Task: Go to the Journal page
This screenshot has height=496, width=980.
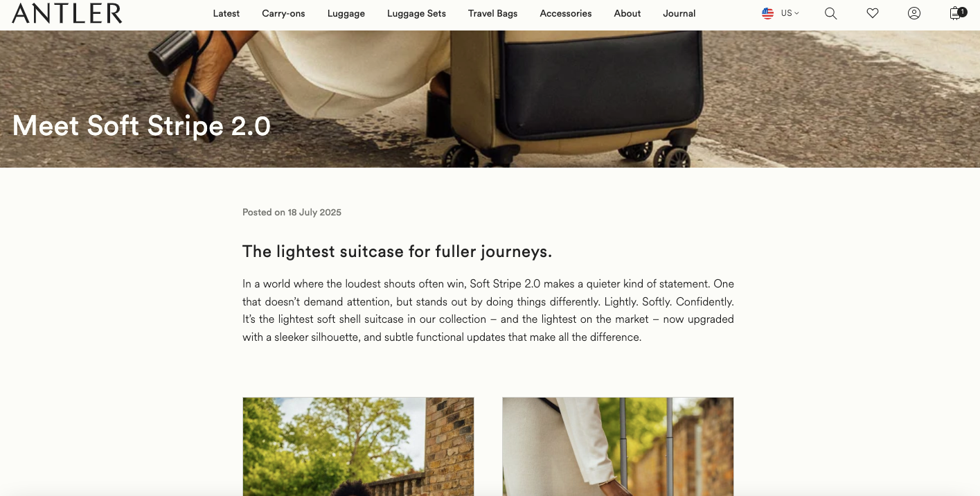Action: (679, 13)
